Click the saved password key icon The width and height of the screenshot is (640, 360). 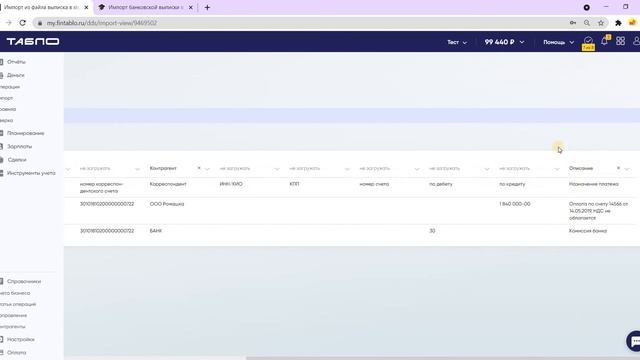[573, 23]
